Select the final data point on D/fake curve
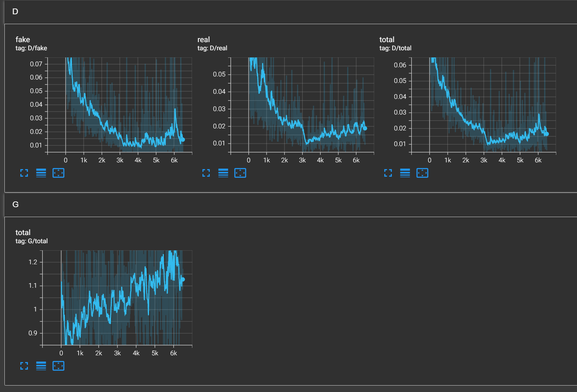The height and width of the screenshot is (392, 577). tap(182, 140)
